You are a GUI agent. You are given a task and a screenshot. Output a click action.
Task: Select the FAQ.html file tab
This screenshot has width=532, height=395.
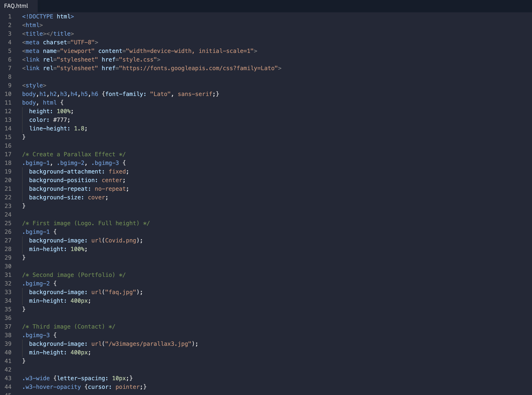16,6
